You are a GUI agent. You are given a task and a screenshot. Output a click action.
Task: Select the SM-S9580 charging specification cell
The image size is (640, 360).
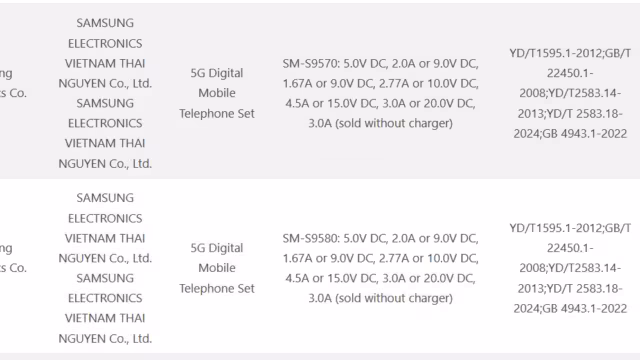pyautogui.click(x=380, y=268)
